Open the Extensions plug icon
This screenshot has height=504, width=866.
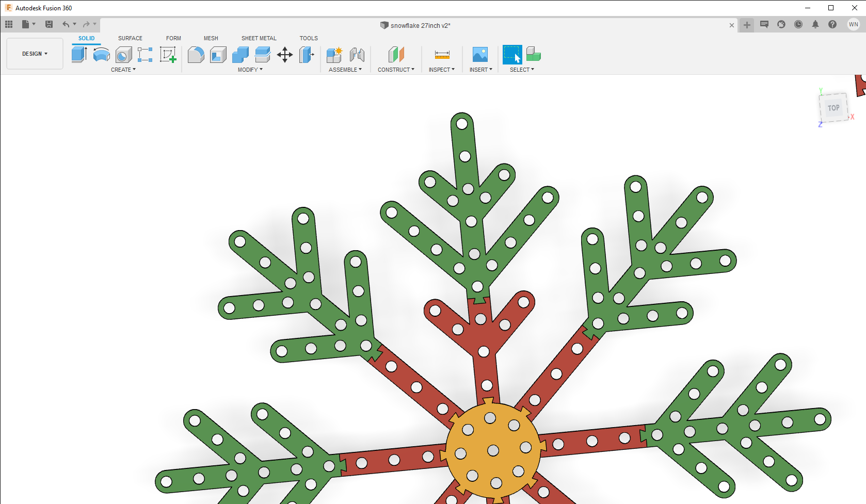coord(781,24)
